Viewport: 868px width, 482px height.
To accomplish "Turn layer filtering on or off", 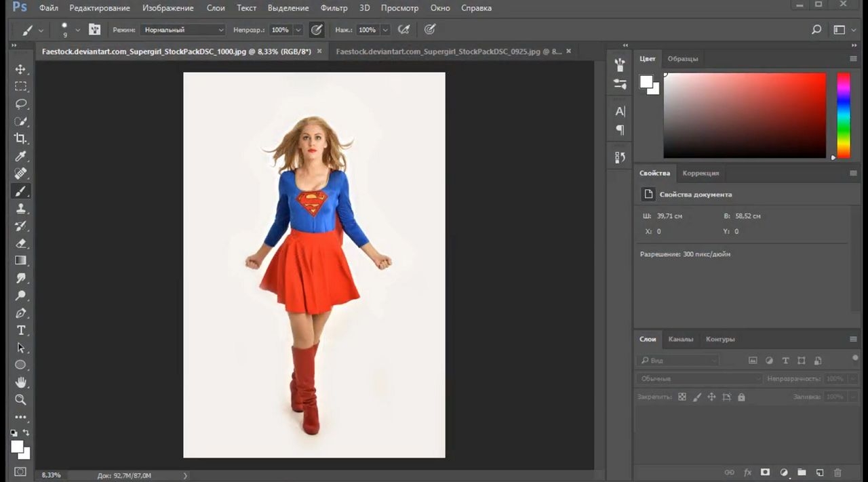I will click(x=855, y=358).
